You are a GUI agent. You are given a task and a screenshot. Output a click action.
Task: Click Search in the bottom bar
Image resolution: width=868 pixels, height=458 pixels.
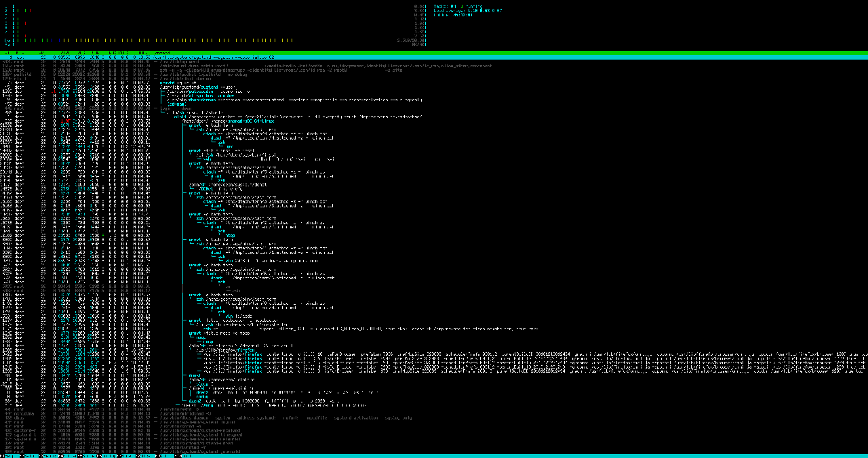click(52, 456)
